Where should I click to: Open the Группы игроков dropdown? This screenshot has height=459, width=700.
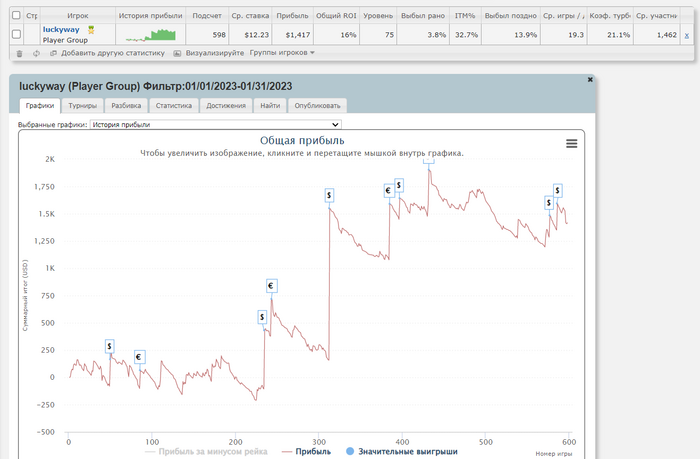[282, 53]
